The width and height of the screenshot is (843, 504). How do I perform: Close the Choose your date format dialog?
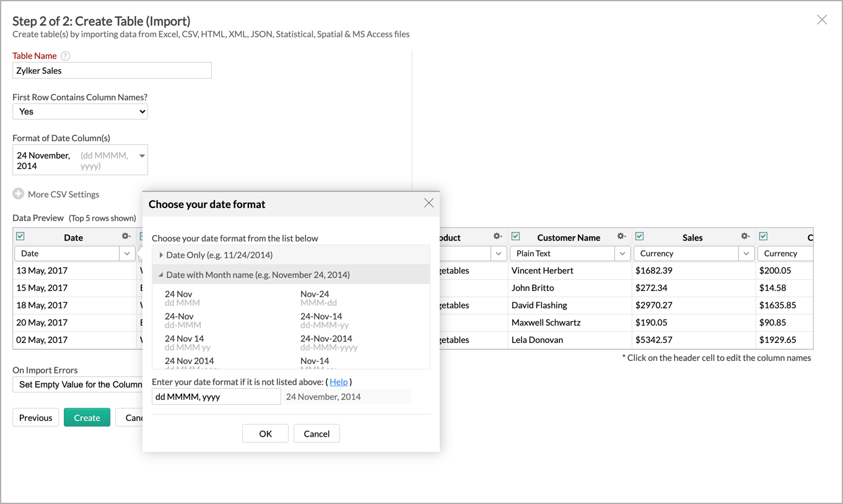coord(429,203)
